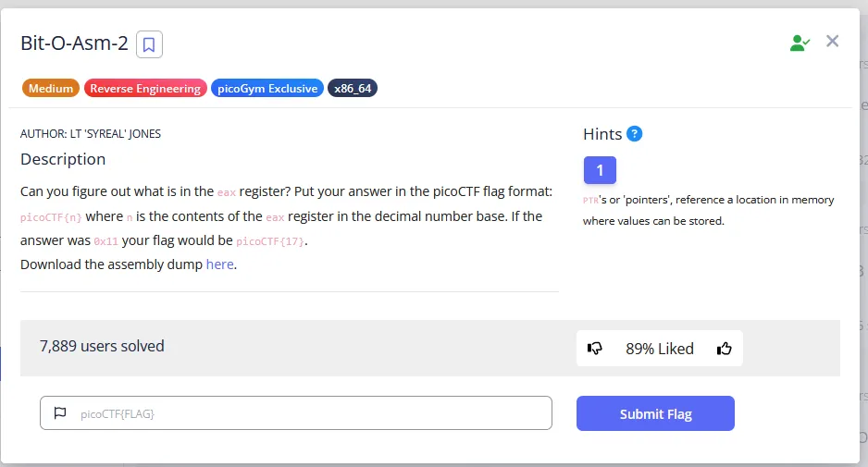Focus the picoCTF{FLAG} input field
This screenshot has width=868, height=467.
pyautogui.click(x=305, y=413)
